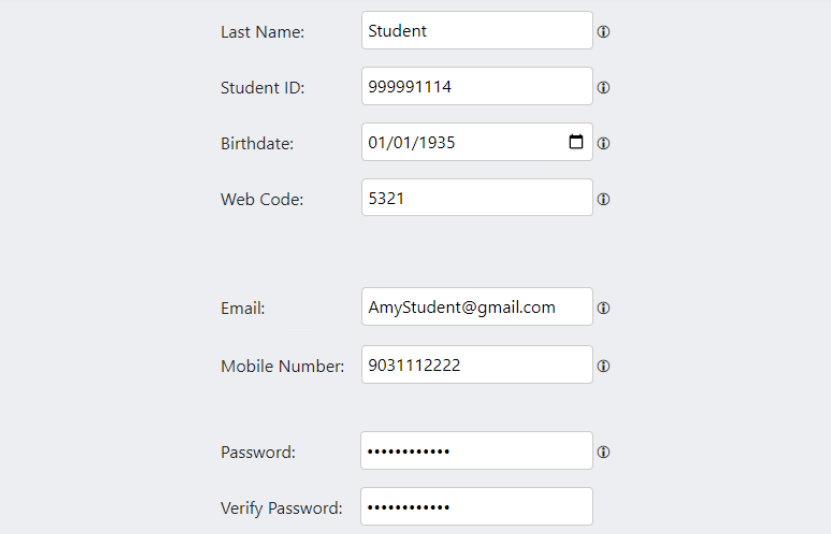Click the info icon beside Mobile Number
The height and width of the screenshot is (534, 831).
[604, 367]
